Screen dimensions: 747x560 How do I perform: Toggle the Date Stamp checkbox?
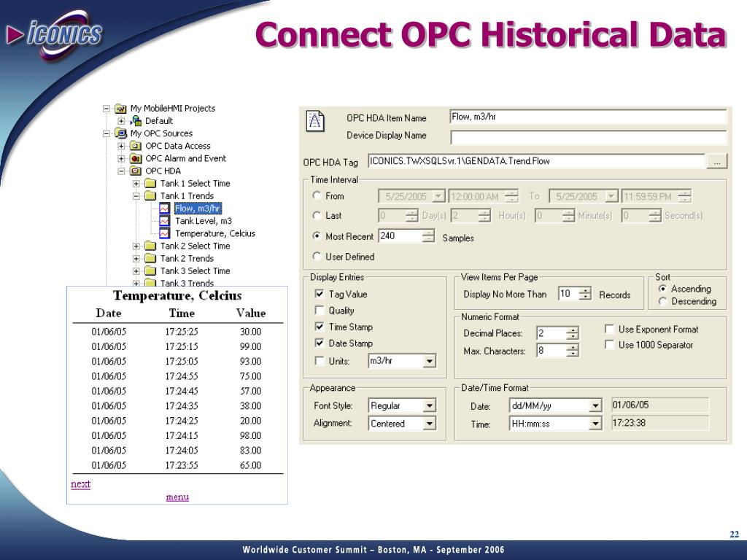[320, 343]
